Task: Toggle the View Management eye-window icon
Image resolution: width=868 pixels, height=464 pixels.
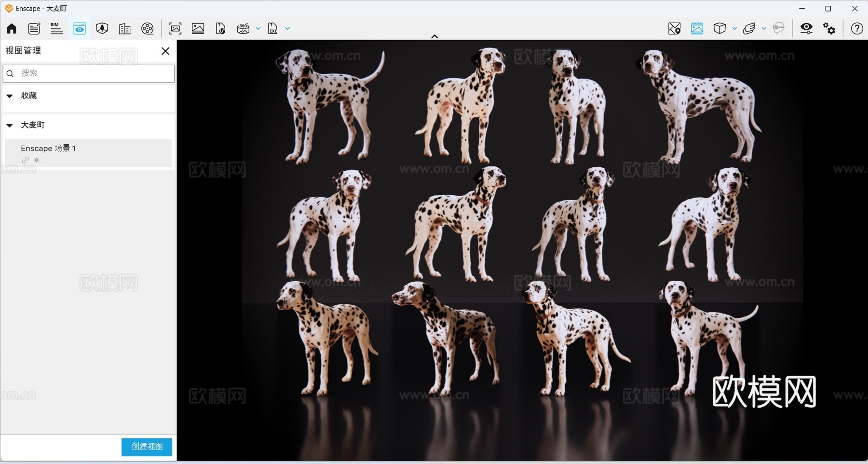Action: point(80,28)
